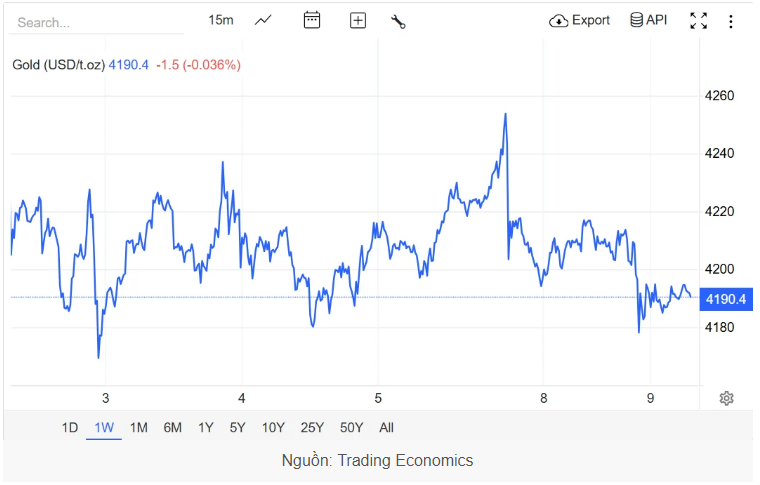Open the drawing tools wrench icon
The height and width of the screenshot is (485, 760).
point(398,21)
